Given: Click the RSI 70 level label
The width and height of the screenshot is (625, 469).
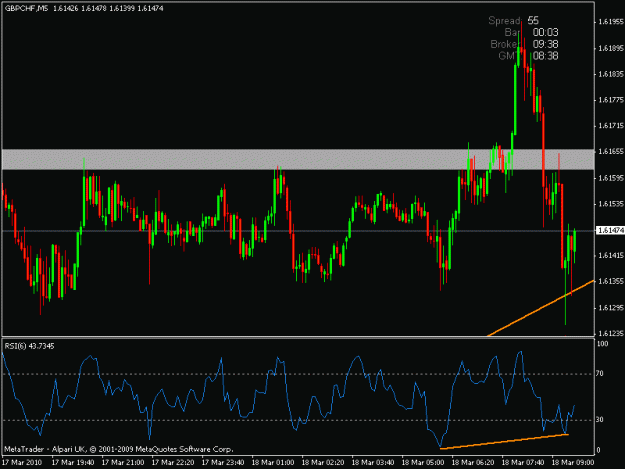Looking at the screenshot, I should 600,374.
